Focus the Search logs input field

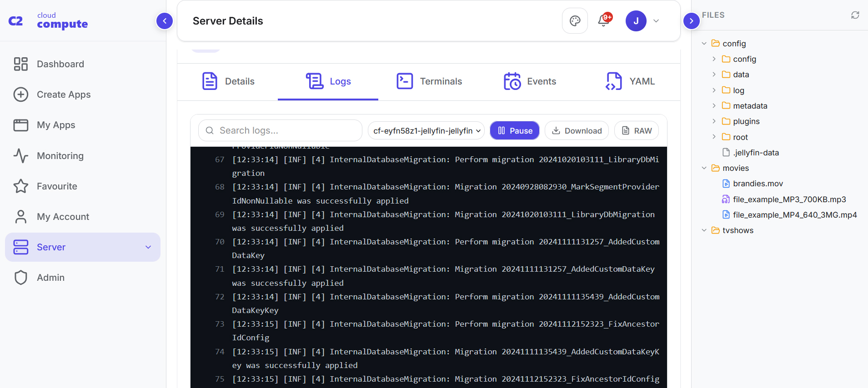click(280, 130)
